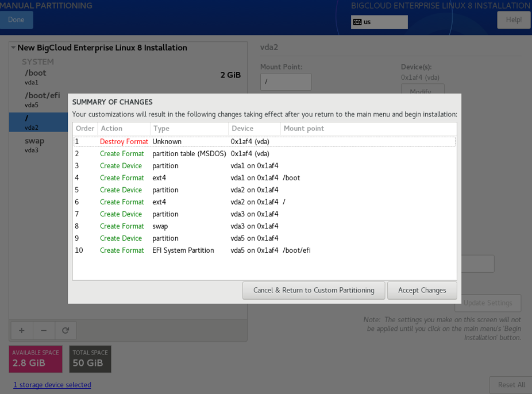
Task: Click the Update Settings button
Action: click(x=488, y=303)
